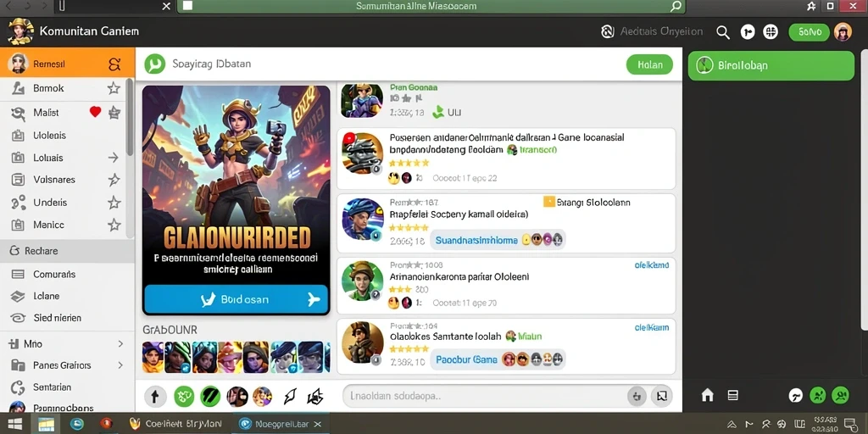Image resolution: width=868 pixels, height=434 pixels.
Task: Toggle the red heart next to Malist
Action: [95, 112]
